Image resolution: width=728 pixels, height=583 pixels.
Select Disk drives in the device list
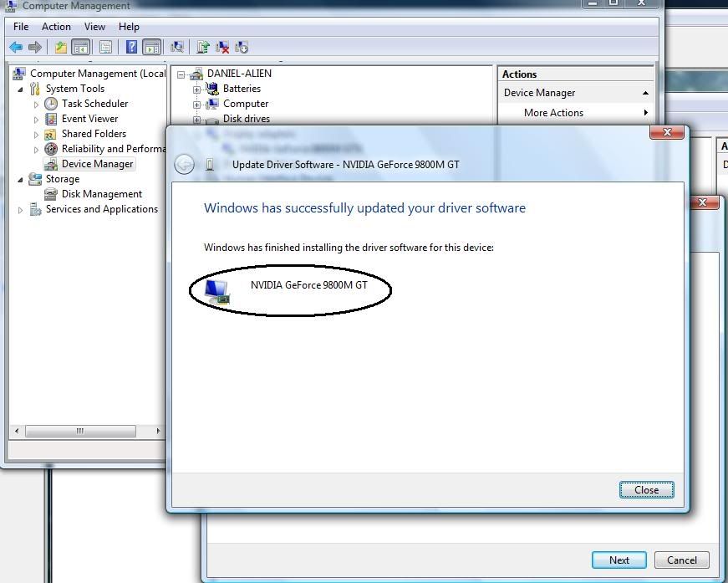tap(247, 119)
